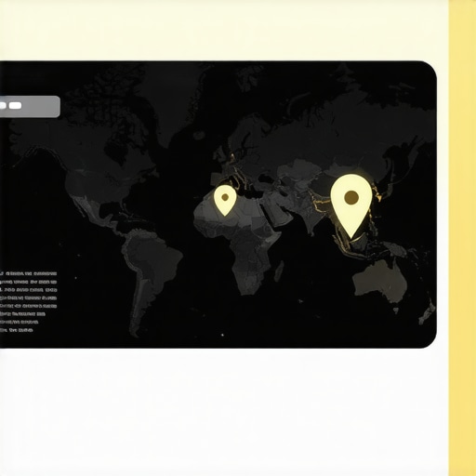Screen dimensions: 476x476
Task: Click Australia on the dark world map
Action: (380, 282)
